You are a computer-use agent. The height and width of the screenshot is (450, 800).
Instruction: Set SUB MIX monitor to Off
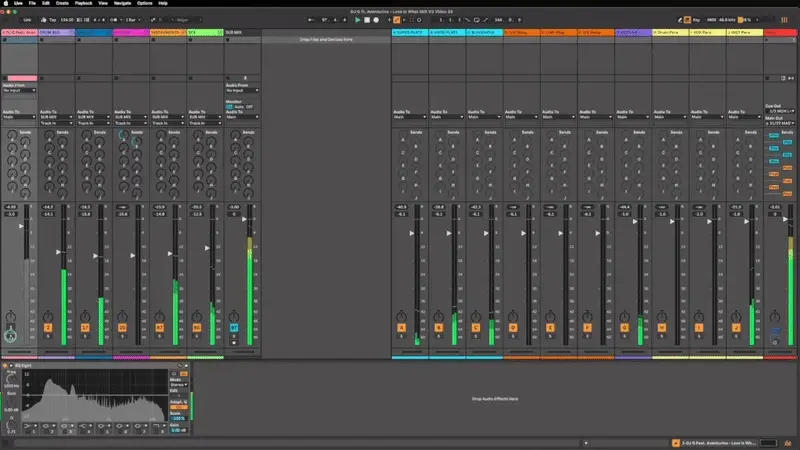click(x=249, y=107)
